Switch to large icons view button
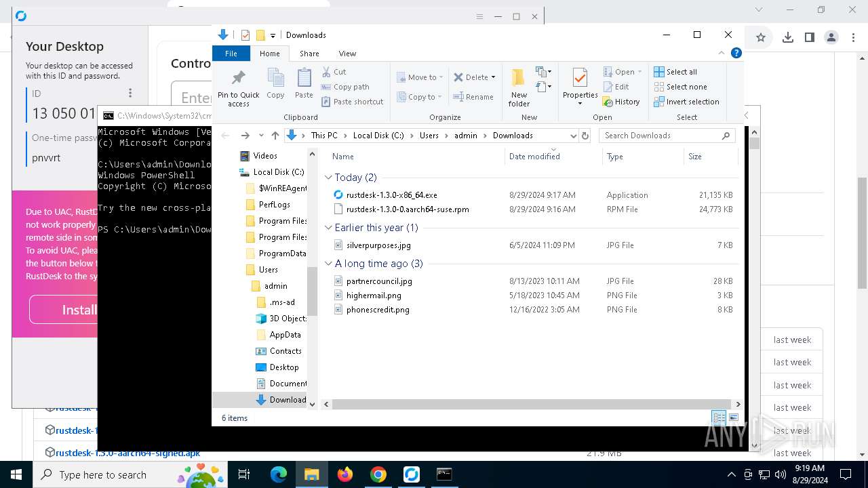Screen dimensions: 868x488 click(x=733, y=418)
